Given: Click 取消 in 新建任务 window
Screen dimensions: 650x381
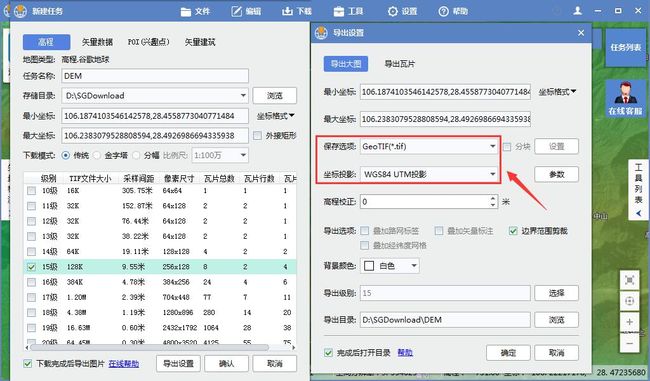Looking at the screenshot, I should (275, 364).
